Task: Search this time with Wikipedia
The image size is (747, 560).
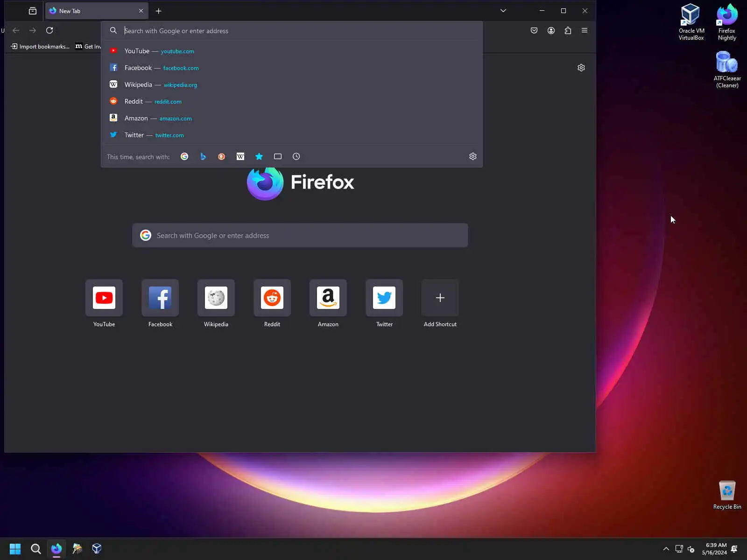Action: tap(240, 156)
